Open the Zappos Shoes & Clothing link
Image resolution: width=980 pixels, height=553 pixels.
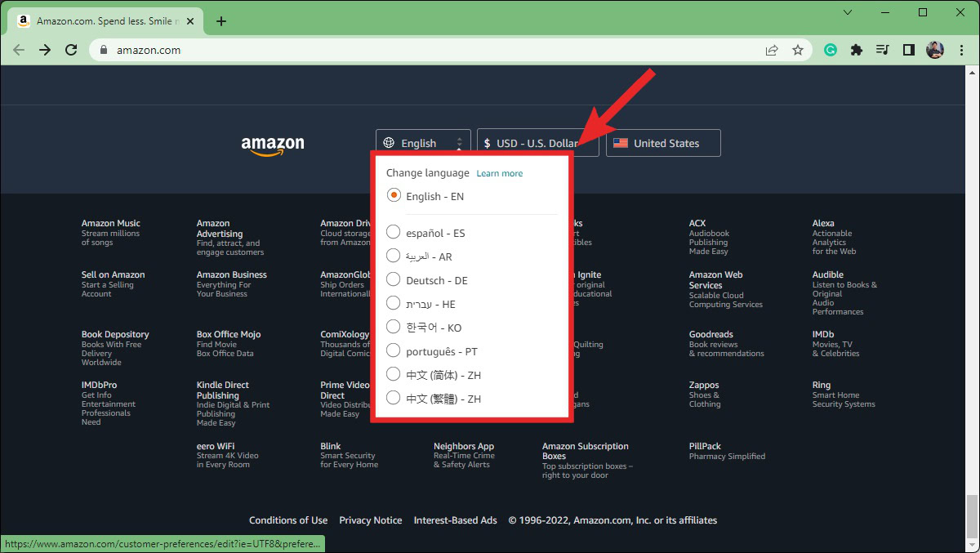705,395
